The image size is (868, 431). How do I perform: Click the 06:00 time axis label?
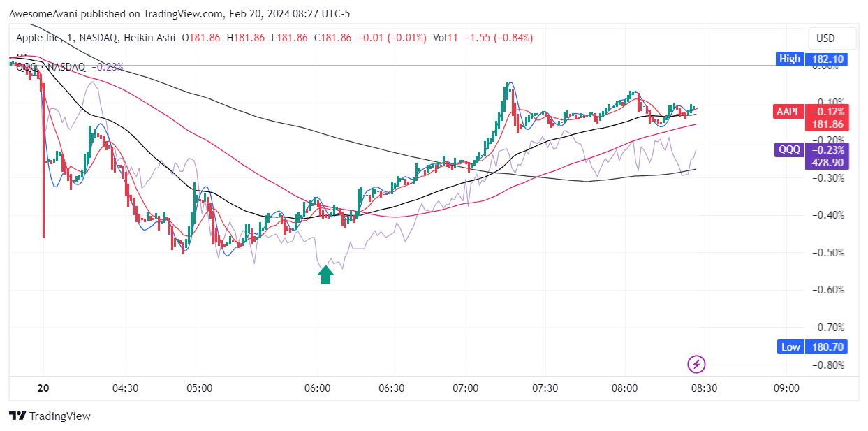click(x=317, y=388)
